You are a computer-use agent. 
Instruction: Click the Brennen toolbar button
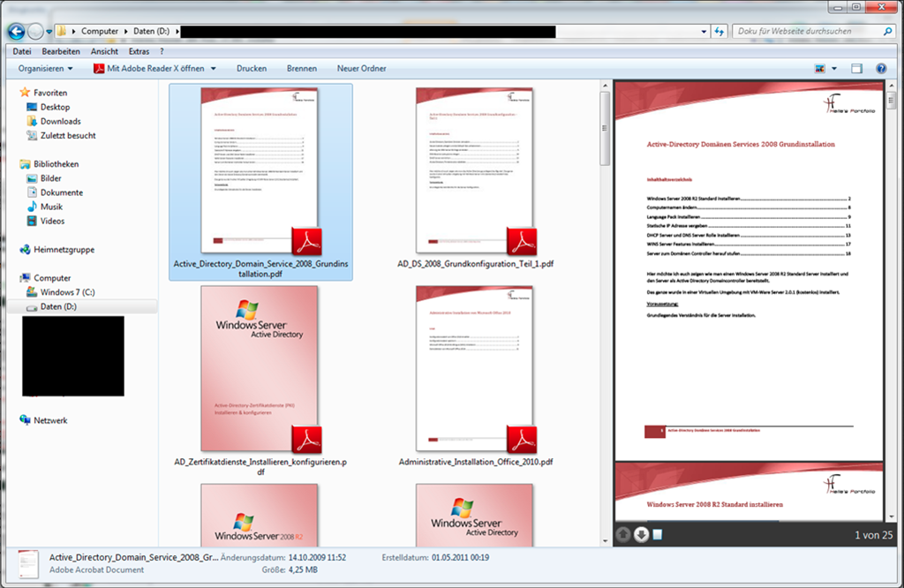click(302, 69)
